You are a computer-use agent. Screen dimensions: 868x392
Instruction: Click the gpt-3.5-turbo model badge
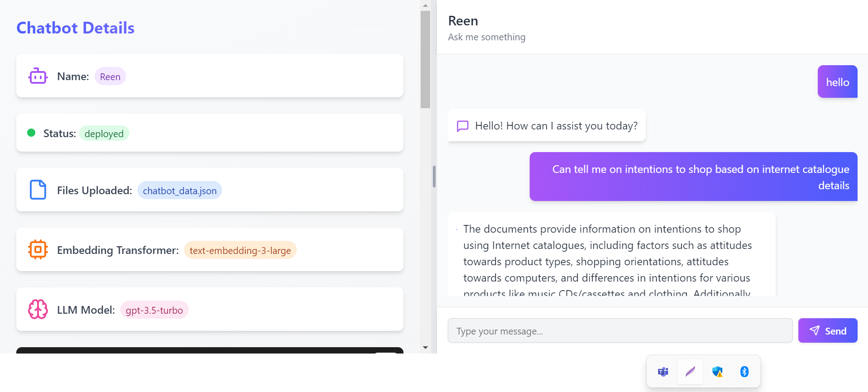tap(154, 310)
